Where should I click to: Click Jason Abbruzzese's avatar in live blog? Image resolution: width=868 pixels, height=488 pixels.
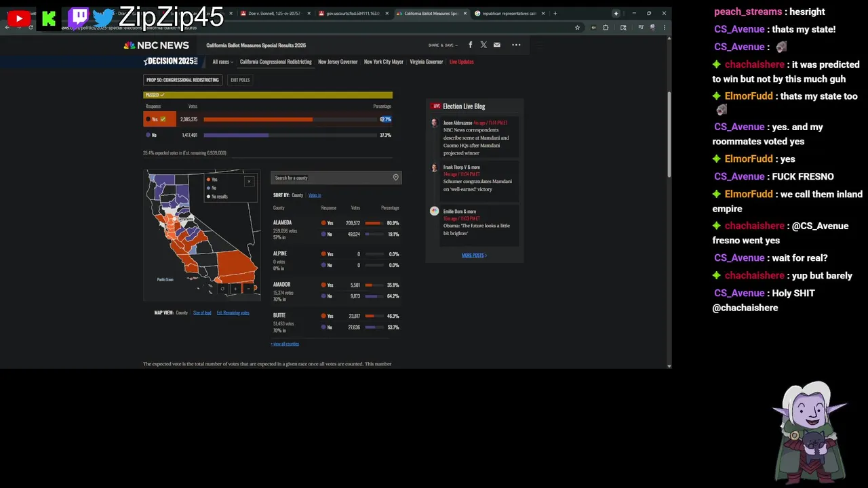point(435,123)
